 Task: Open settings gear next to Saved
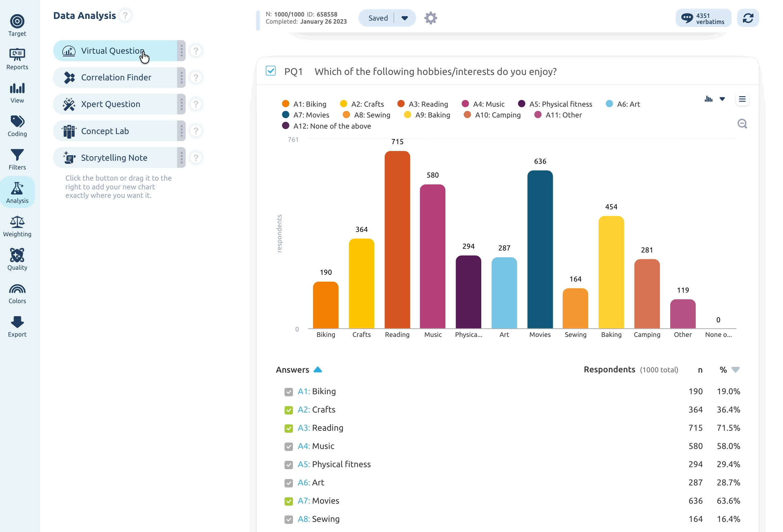click(431, 18)
